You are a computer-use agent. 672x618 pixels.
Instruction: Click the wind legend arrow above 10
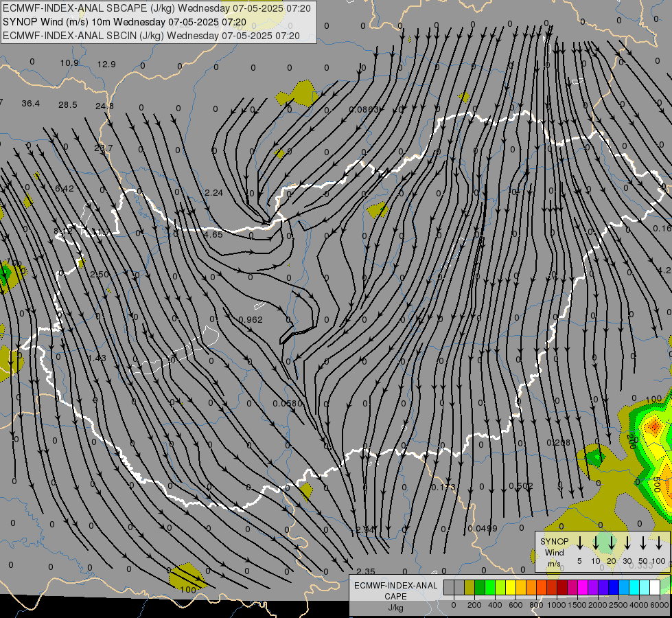point(595,542)
